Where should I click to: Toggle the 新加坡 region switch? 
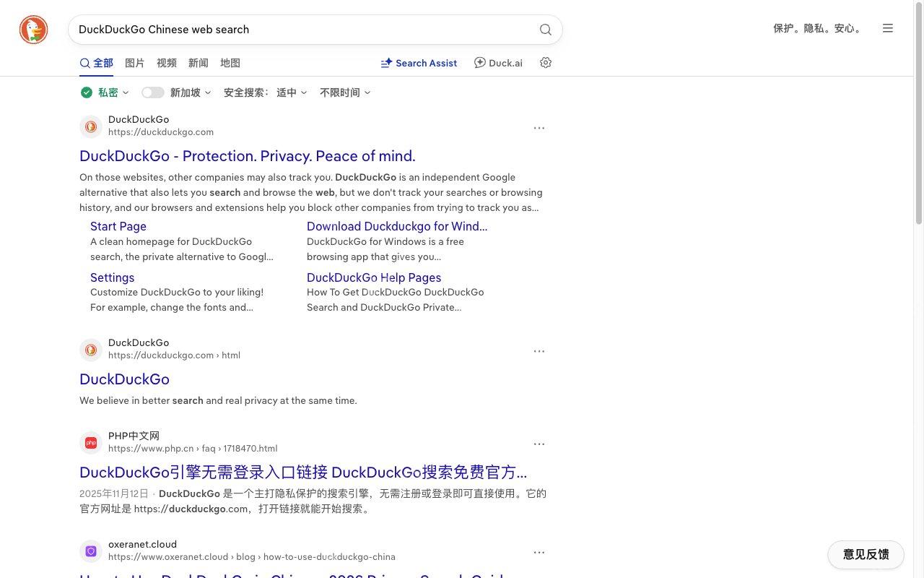pos(152,92)
